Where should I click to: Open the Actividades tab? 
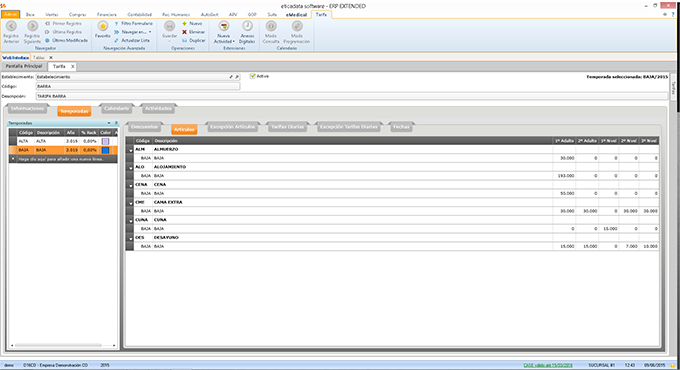pyautogui.click(x=158, y=108)
